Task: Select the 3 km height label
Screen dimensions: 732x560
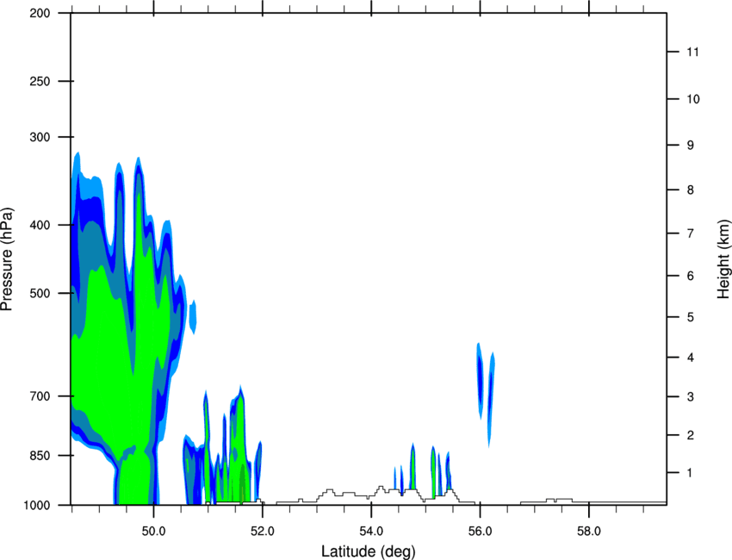Action: [691, 396]
